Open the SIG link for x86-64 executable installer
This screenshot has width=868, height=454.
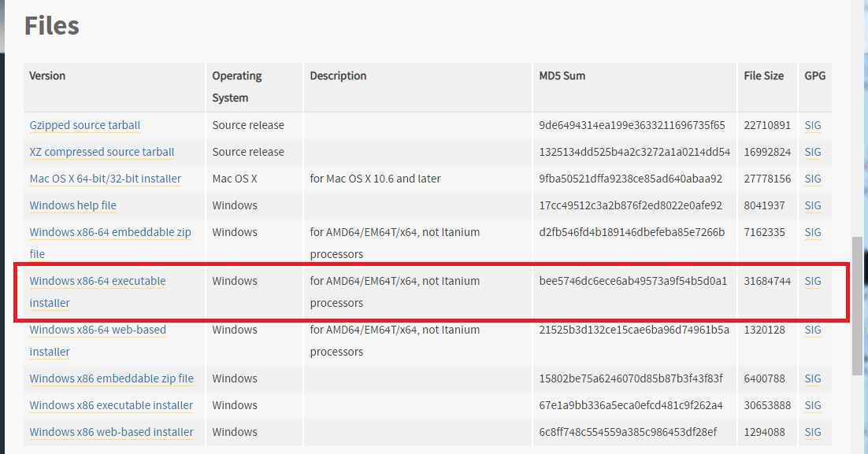tap(813, 281)
